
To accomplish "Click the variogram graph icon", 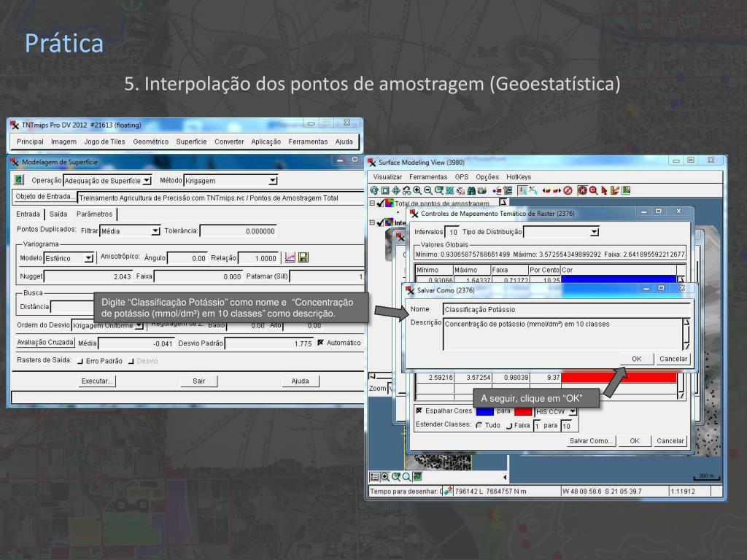I will pyautogui.click(x=290, y=257).
